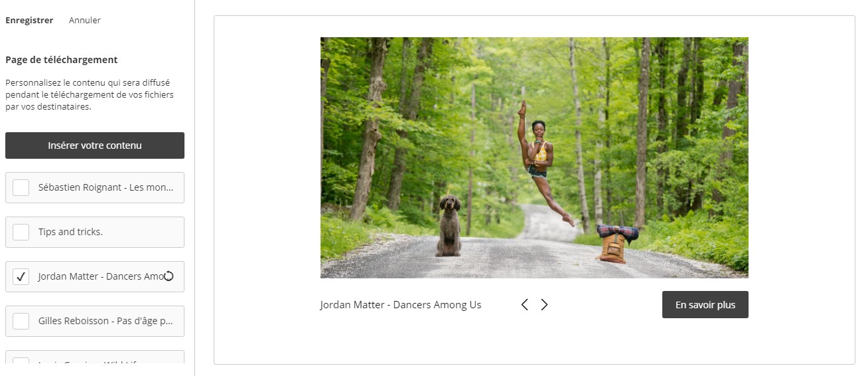Click the next slide arrow icon
868x376 pixels.
[x=545, y=305]
